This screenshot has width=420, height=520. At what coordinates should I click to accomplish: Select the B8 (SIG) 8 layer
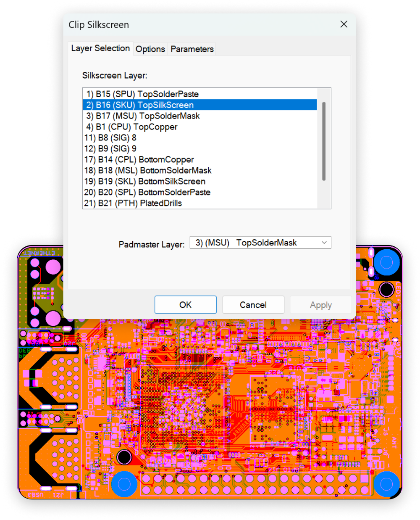tap(110, 138)
